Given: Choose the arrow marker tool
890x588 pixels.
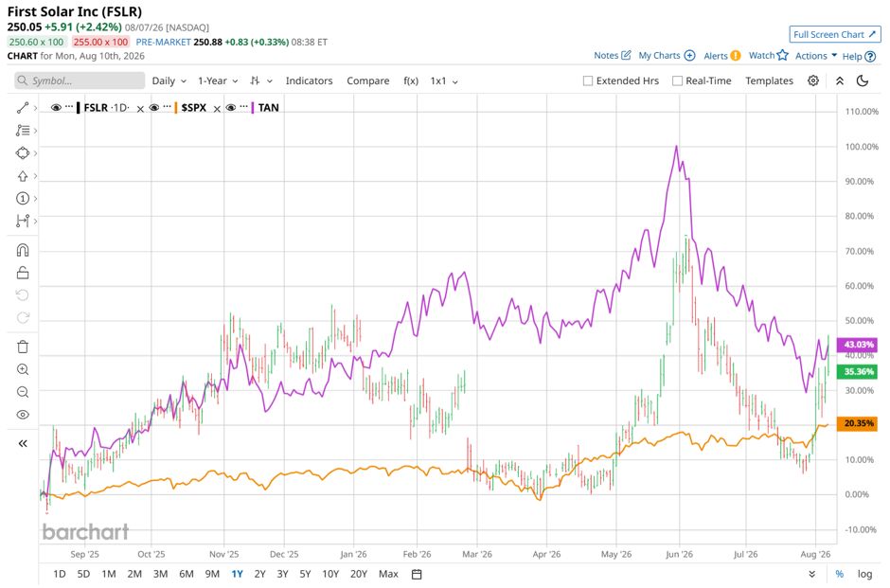Looking at the screenshot, I should (23, 176).
